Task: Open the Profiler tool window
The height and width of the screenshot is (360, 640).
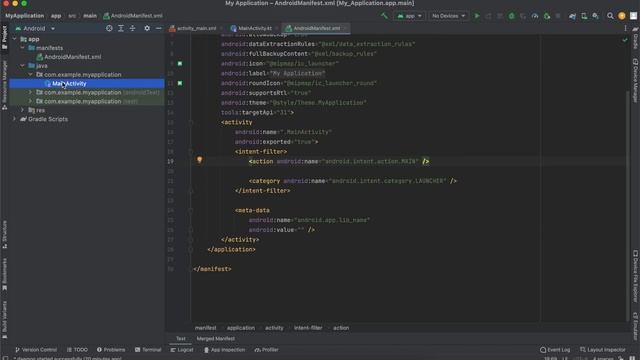Action: (267, 350)
